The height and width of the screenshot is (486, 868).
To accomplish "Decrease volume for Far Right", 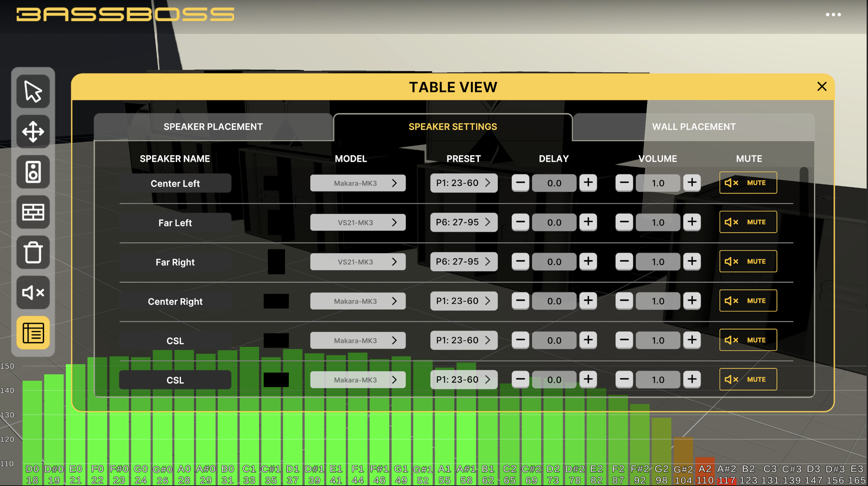I will (x=624, y=262).
